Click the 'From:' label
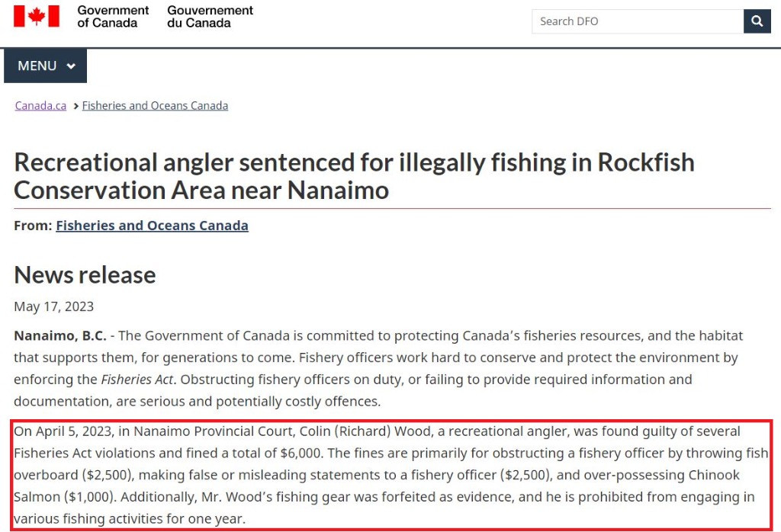Screen dimensions: 781x532 coord(33,226)
